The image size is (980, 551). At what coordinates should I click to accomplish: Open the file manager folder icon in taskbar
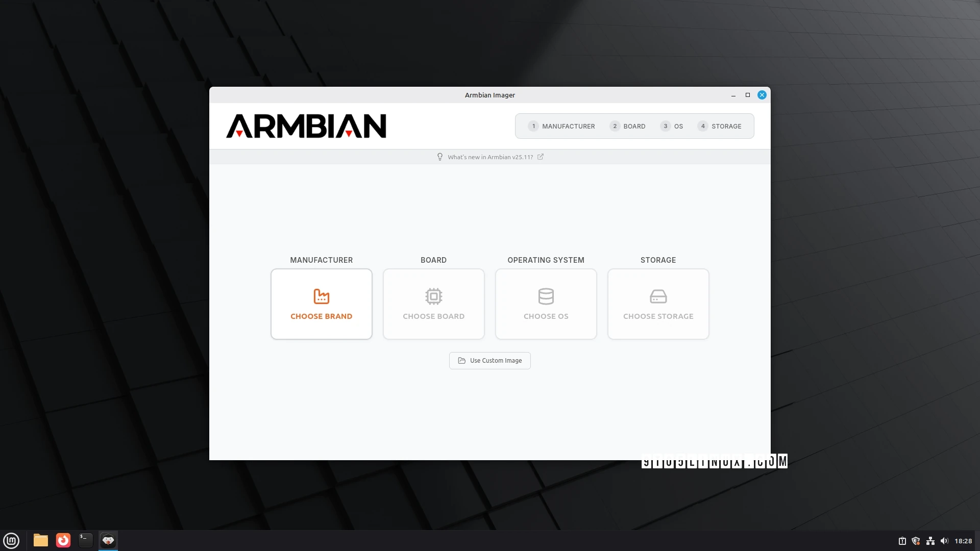point(40,540)
